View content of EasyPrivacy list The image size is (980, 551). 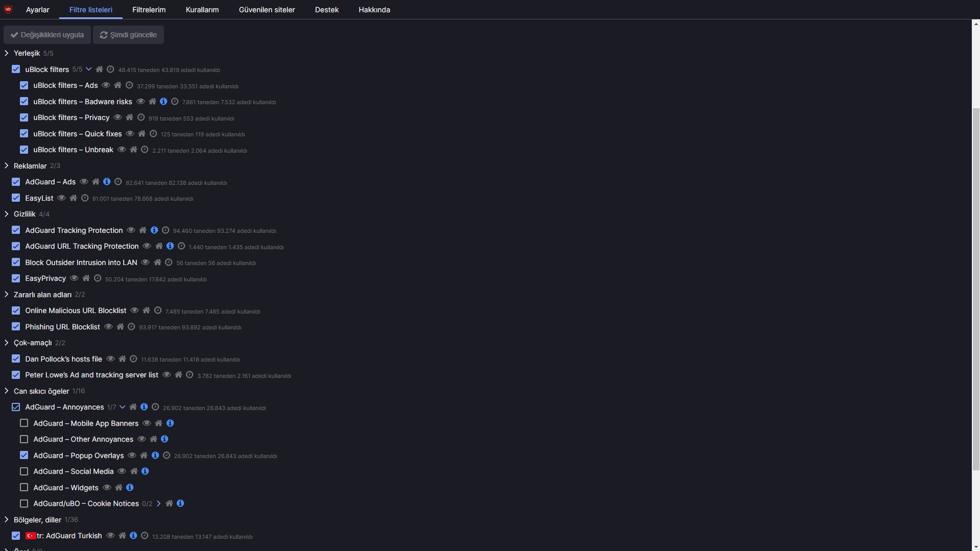pos(74,278)
